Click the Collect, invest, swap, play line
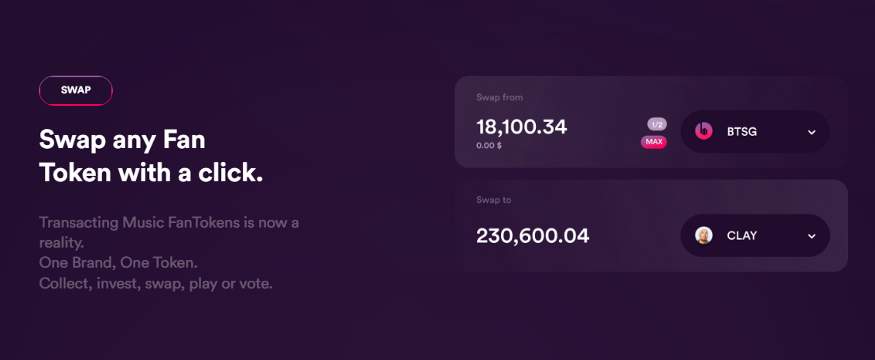The height and width of the screenshot is (360, 875). coord(156,284)
